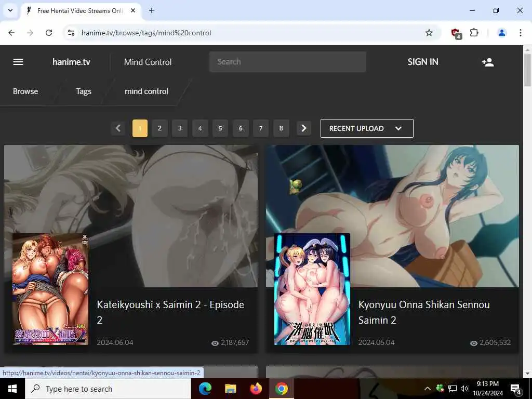Open the notifications center icon

515,389
